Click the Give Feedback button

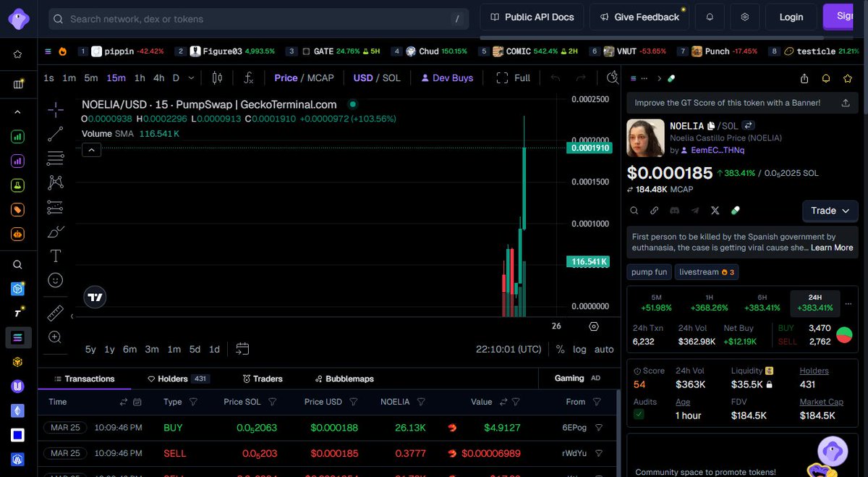coord(639,17)
